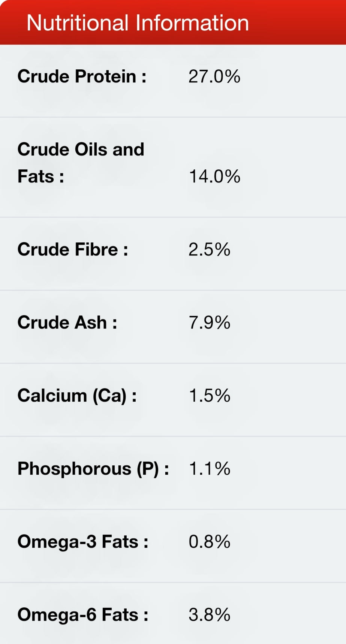The image size is (346, 644).
Task: Click the 27.0% protein value
Action: pyautogui.click(x=214, y=76)
